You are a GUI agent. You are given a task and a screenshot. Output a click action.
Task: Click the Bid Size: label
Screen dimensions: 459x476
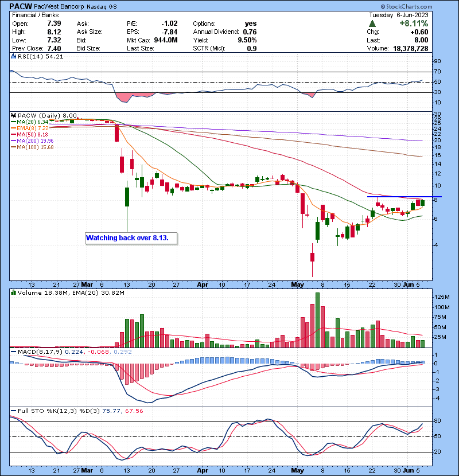pos(88,49)
